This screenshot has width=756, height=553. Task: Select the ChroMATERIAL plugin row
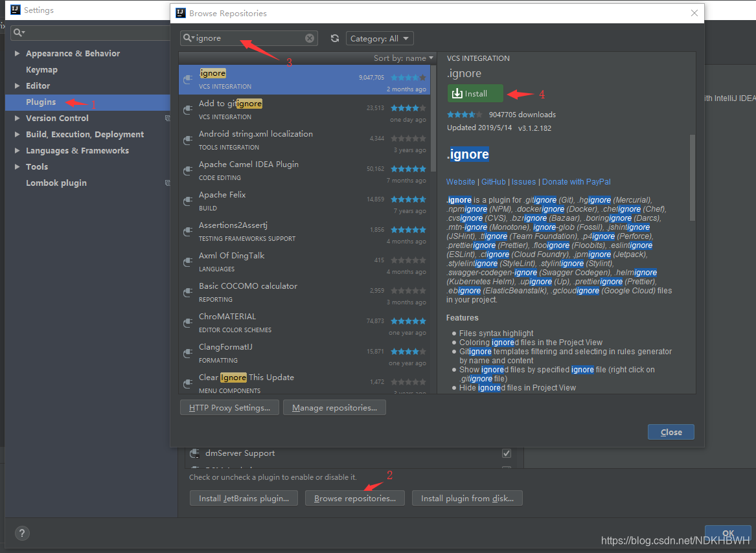(304, 323)
